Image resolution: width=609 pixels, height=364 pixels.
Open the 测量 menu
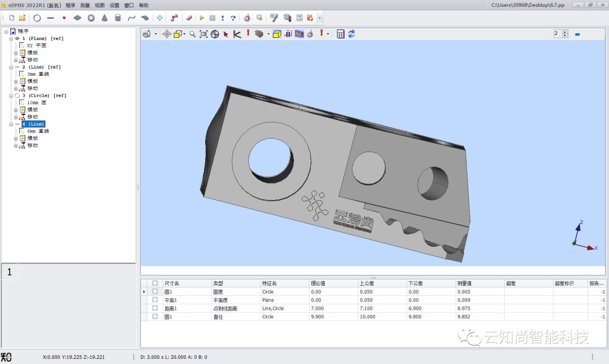pos(85,5)
